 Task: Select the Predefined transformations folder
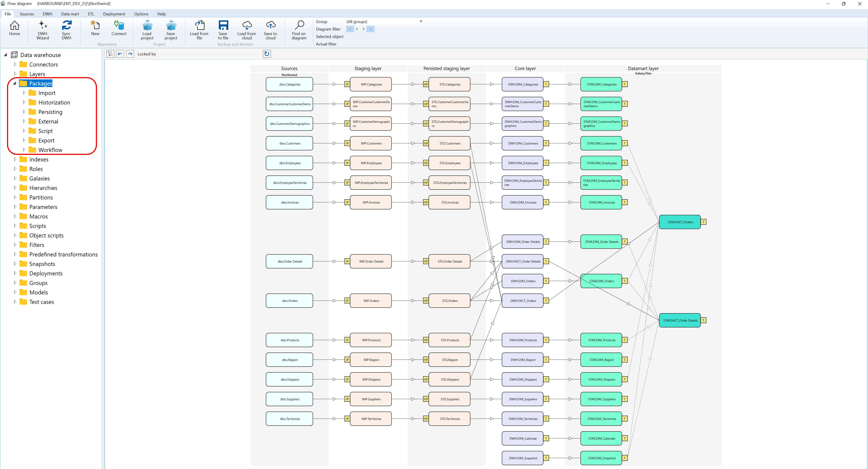pyautogui.click(x=63, y=254)
